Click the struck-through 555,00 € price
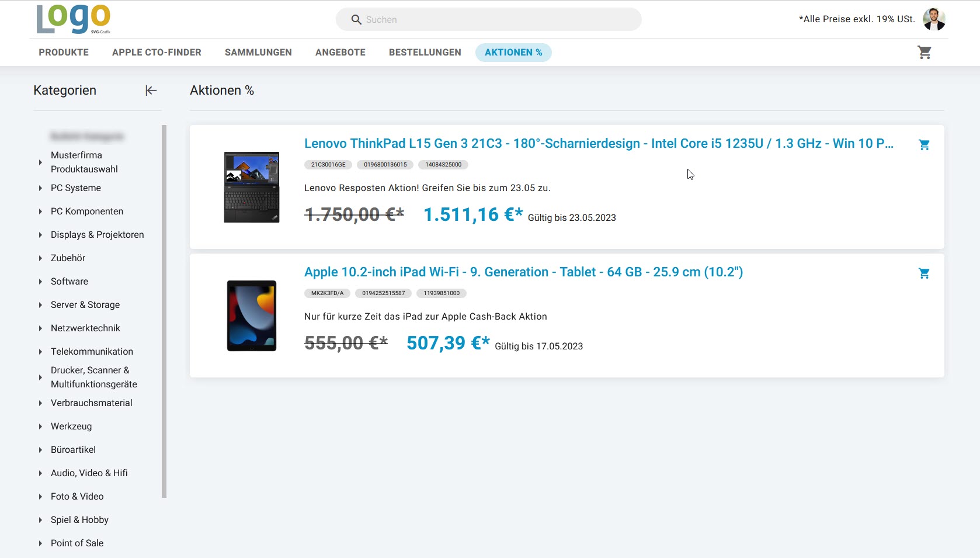This screenshot has width=980, height=558. (346, 343)
